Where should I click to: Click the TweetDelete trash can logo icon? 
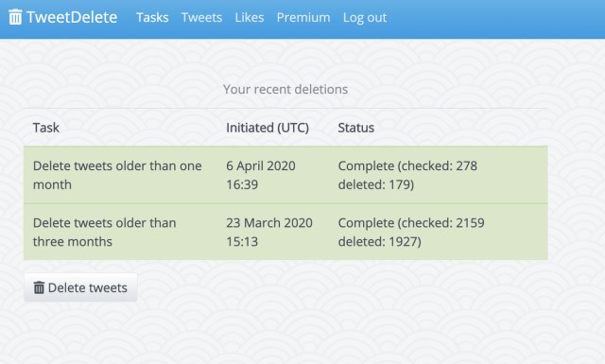click(15, 17)
